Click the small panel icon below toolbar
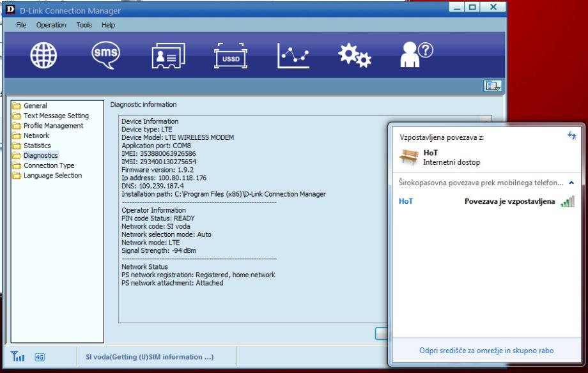This screenshot has height=373, width=588. point(491,86)
